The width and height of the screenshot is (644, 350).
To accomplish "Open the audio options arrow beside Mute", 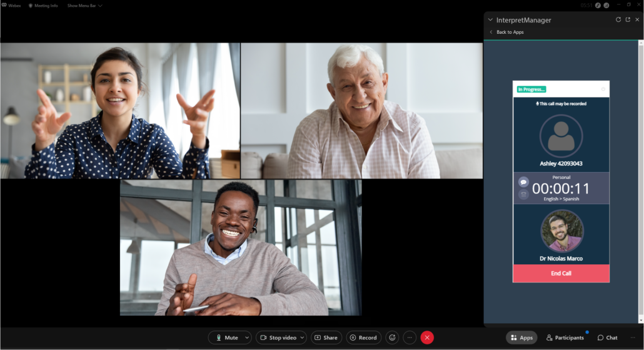I will 247,337.
